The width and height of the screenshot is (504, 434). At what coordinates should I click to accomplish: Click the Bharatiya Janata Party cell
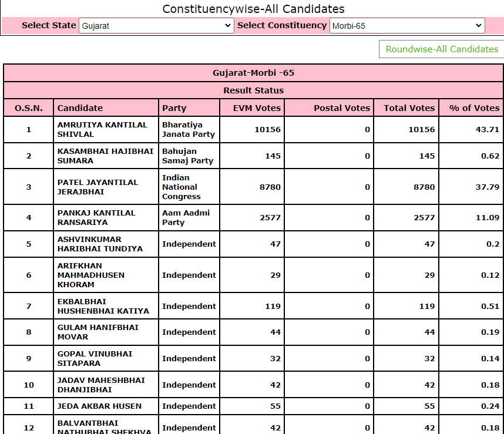coord(189,129)
